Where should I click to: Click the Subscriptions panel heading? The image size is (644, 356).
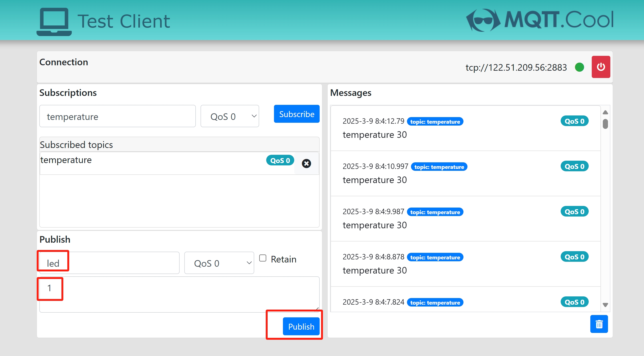(x=68, y=93)
